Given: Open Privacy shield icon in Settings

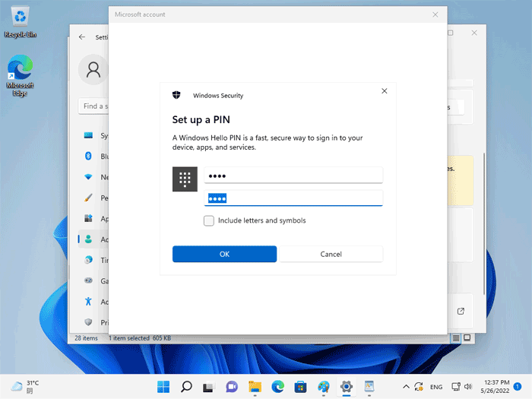Looking at the screenshot, I should tap(88, 322).
